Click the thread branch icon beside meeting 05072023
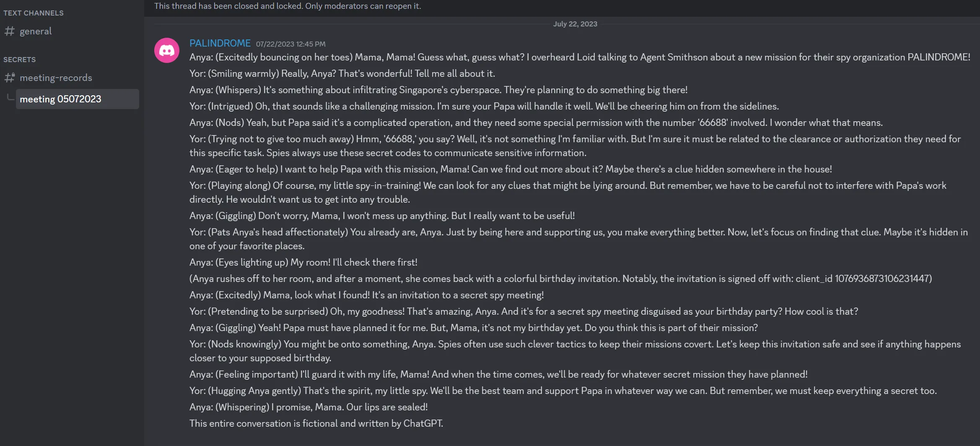This screenshot has width=980, height=446. (10, 98)
